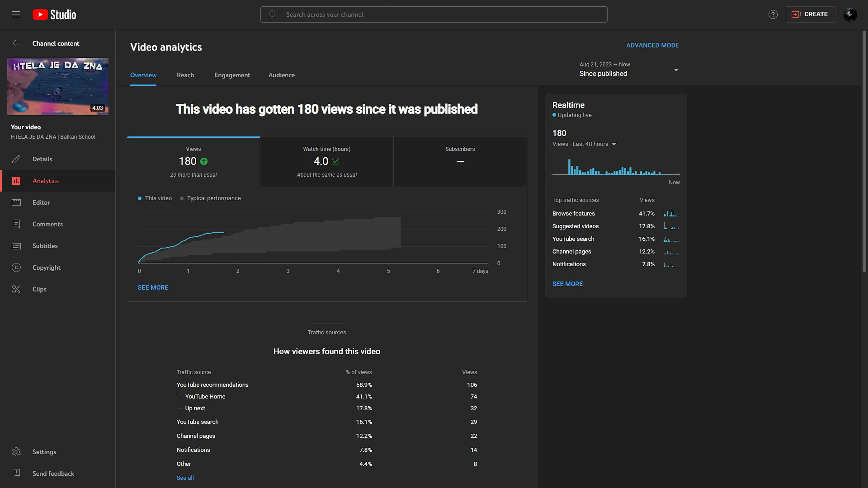Click the page vertical scrollbar
Viewport: 868px width, 488px height.
pyautogui.click(x=864, y=151)
